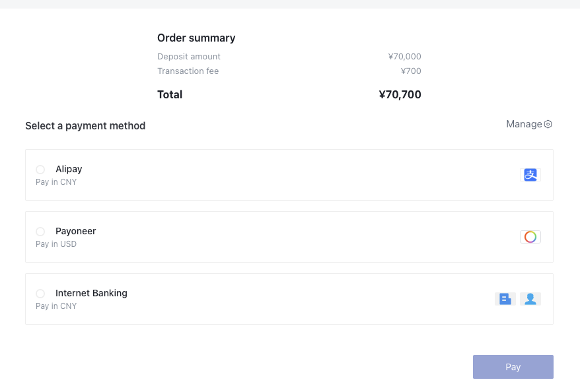This screenshot has height=392, width=580.
Task: Click Pay in CNY under Alipay
Action: (56, 182)
